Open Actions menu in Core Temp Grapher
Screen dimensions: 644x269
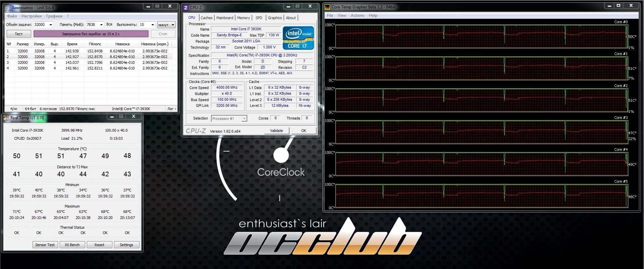pyautogui.click(x=357, y=15)
